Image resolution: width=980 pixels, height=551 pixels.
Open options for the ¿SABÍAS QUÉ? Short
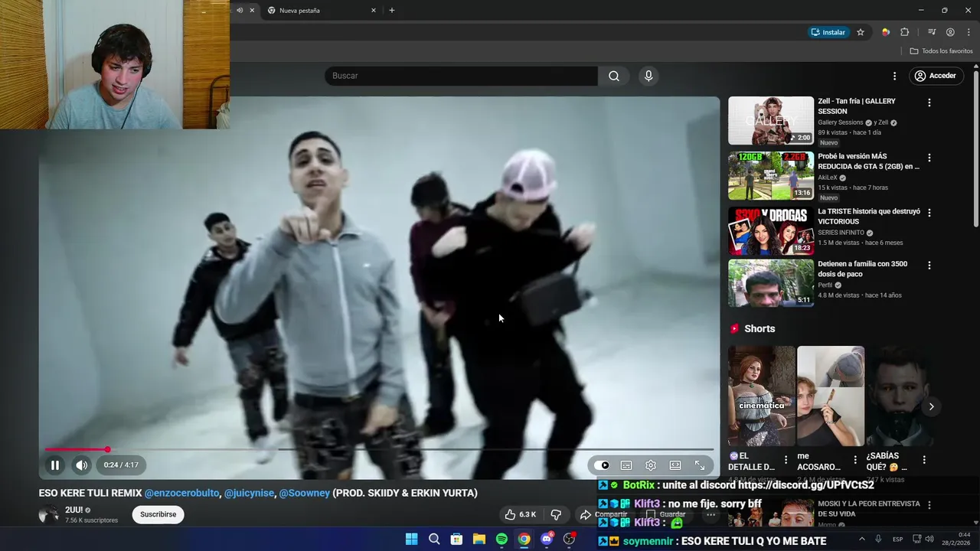click(x=924, y=460)
